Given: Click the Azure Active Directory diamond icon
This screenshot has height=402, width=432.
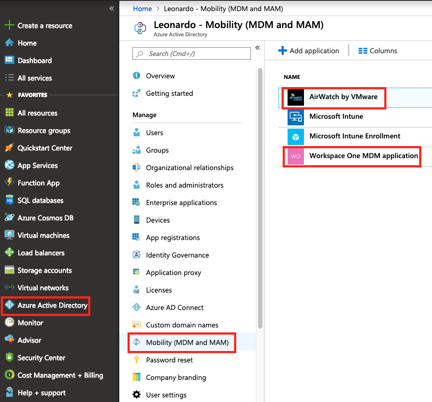Looking at the screenshot, I should [x=9, y=305].
